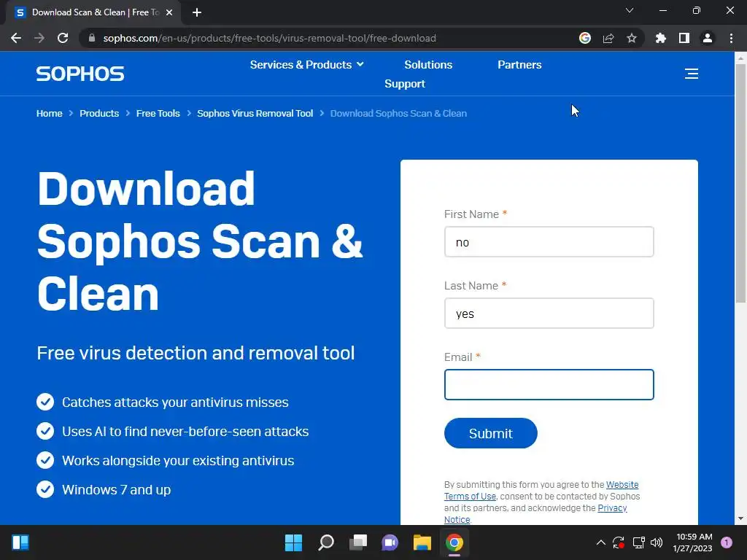Click 'Free virus detection and removal tool'
The width and height of the screenshot is (747, 560).
click(x=196, y=353)
